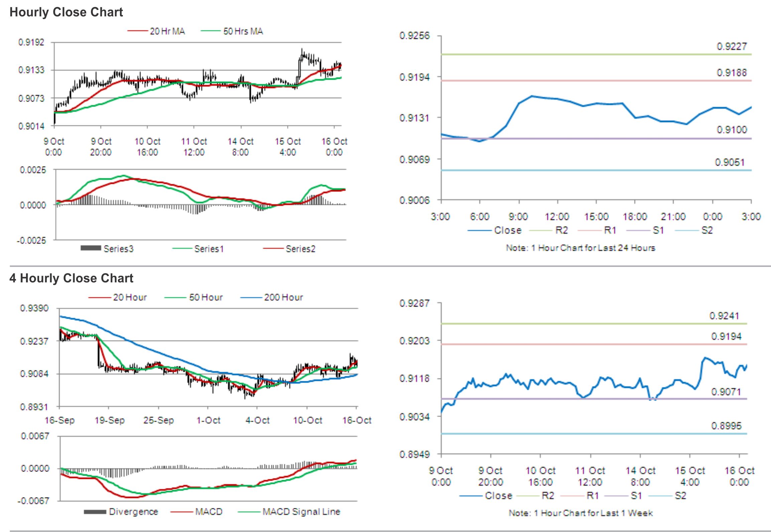Viewport: 771px width, 532px height.
Task: Select the 0.9188 R1 level label
Action: [732, 73]
